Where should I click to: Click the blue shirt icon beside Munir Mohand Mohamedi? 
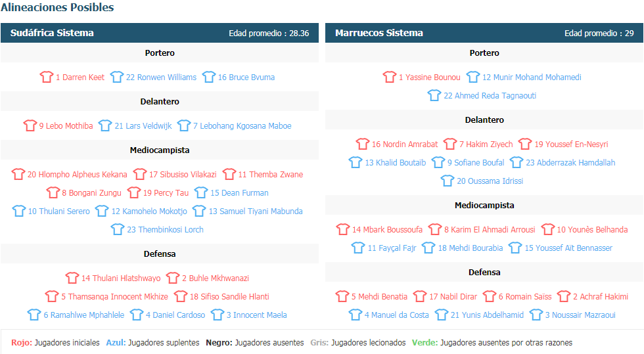472,77
